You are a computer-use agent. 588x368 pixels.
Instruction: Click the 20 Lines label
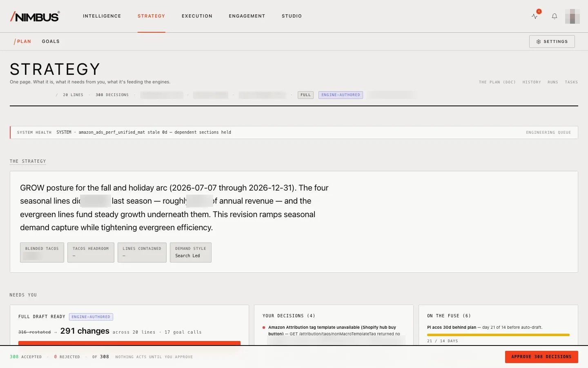tap(73, 95)
